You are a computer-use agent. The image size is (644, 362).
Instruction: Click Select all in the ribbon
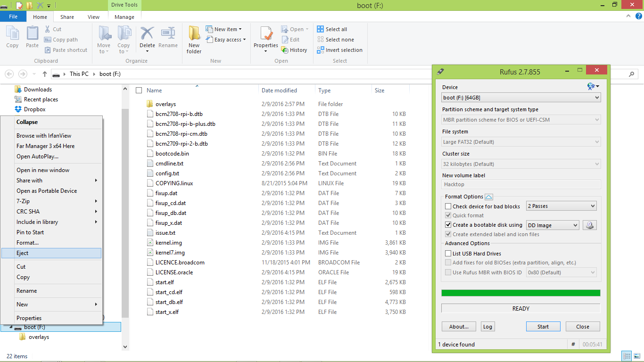pos(332,29)
